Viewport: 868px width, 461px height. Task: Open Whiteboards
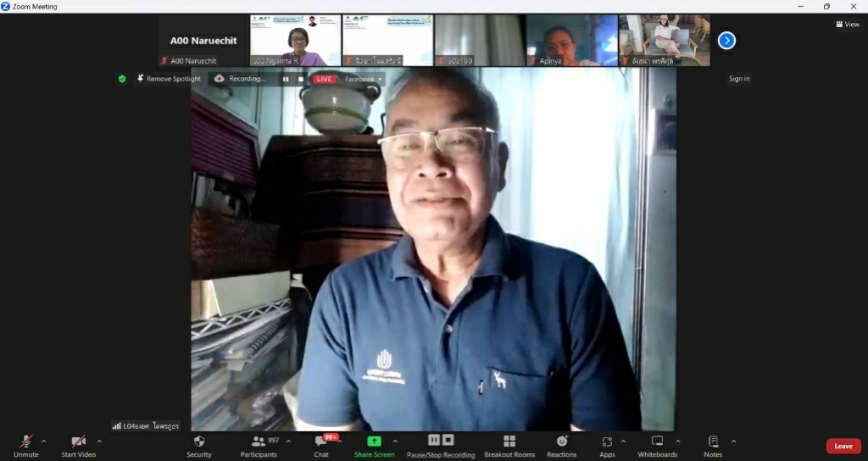coord(657,446)
